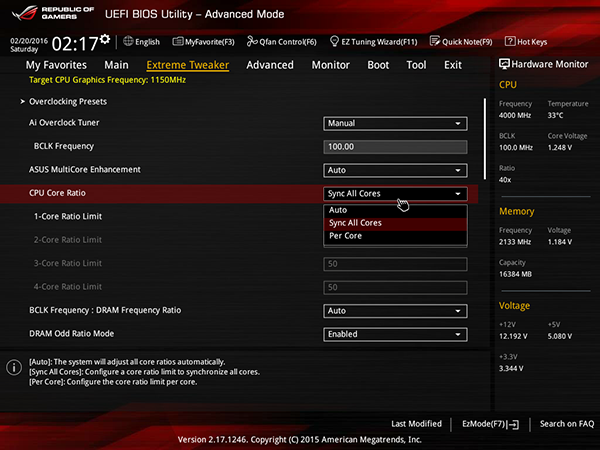Screen dimensions: 600x450
Task: Click the globe language icon
Action: 128,41
